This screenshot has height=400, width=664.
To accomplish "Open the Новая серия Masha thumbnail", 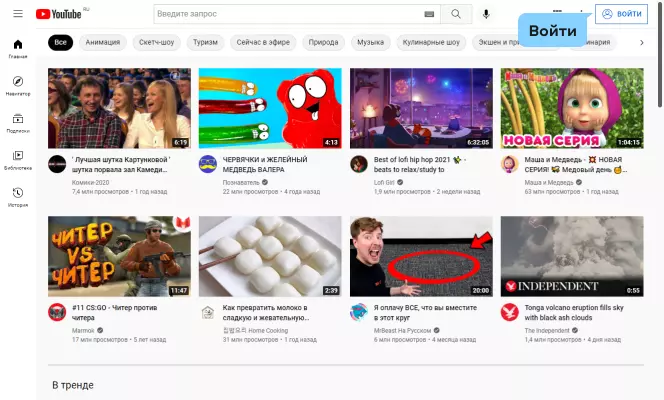I will click(x=572, y=108).
